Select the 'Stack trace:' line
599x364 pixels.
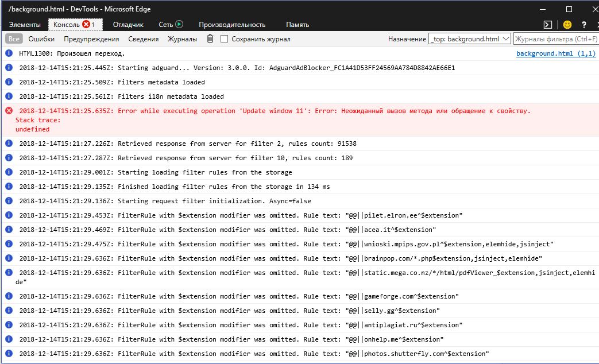(38, 120)
